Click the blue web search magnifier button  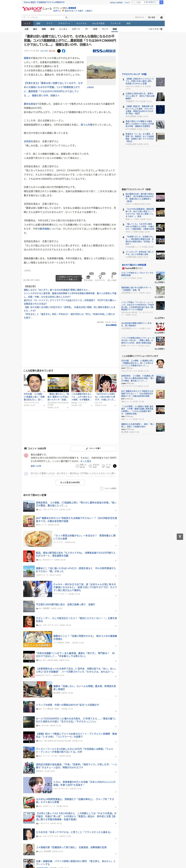161,2
